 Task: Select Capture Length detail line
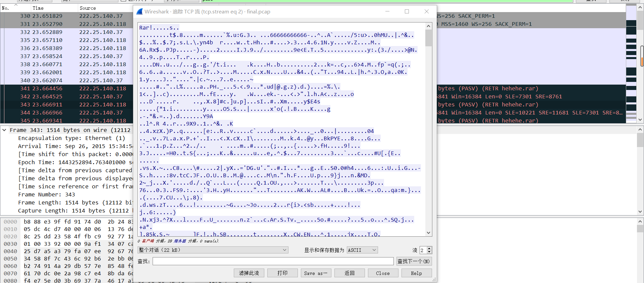(75, 210)
